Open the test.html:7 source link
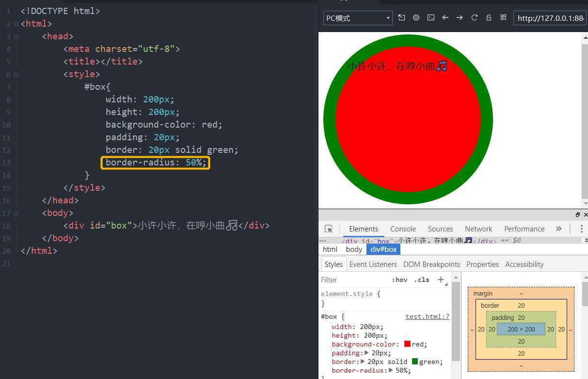The width and height of the screenshot is (588, 379). pos(428,317)
